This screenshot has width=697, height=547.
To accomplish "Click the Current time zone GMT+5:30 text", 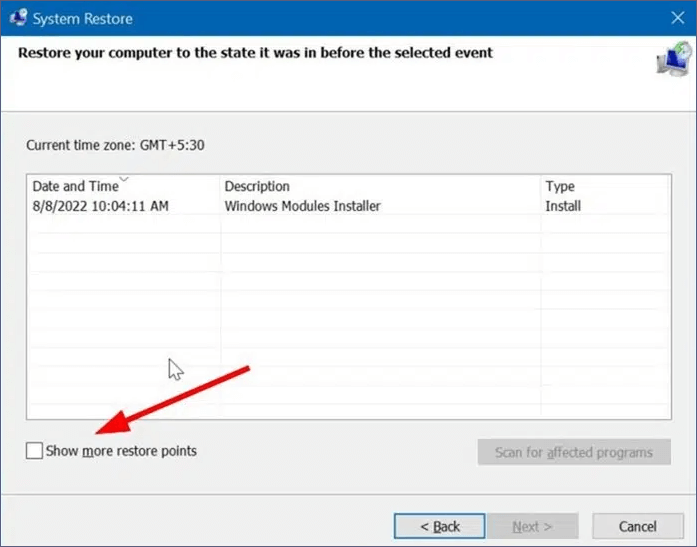I will 115,145.
